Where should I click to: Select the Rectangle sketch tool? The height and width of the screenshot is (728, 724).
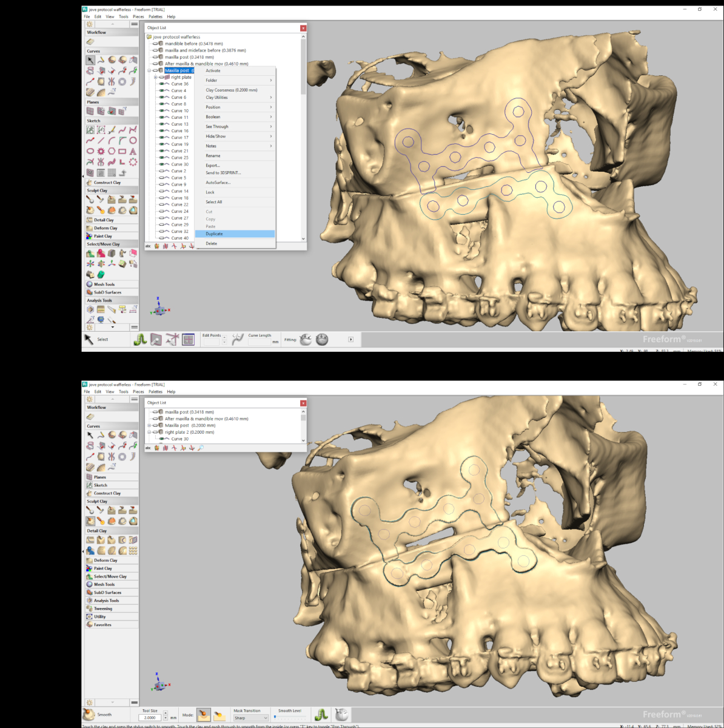[122, 151]
